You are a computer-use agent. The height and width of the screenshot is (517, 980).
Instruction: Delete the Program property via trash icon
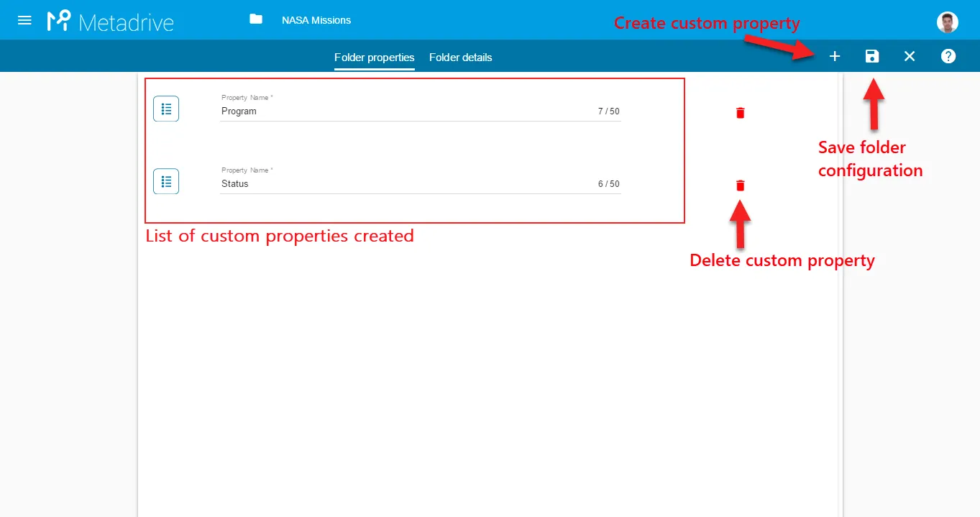click(741, 113)
